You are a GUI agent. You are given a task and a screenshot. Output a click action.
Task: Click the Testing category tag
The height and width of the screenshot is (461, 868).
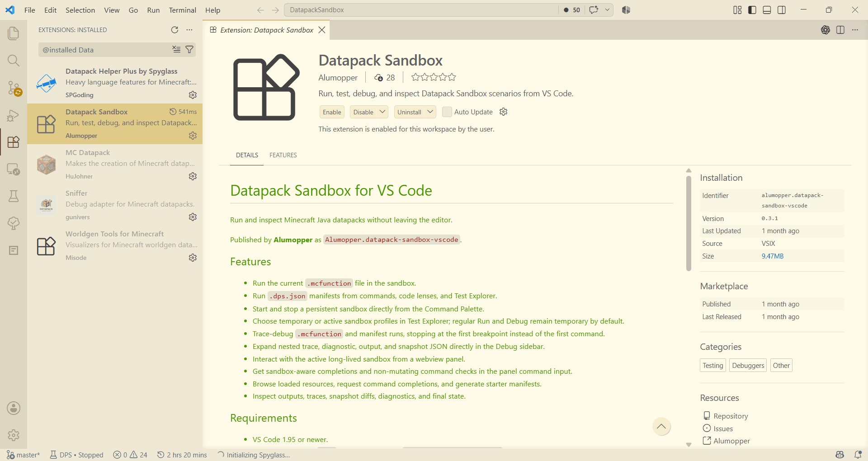[x=713, y=365]
